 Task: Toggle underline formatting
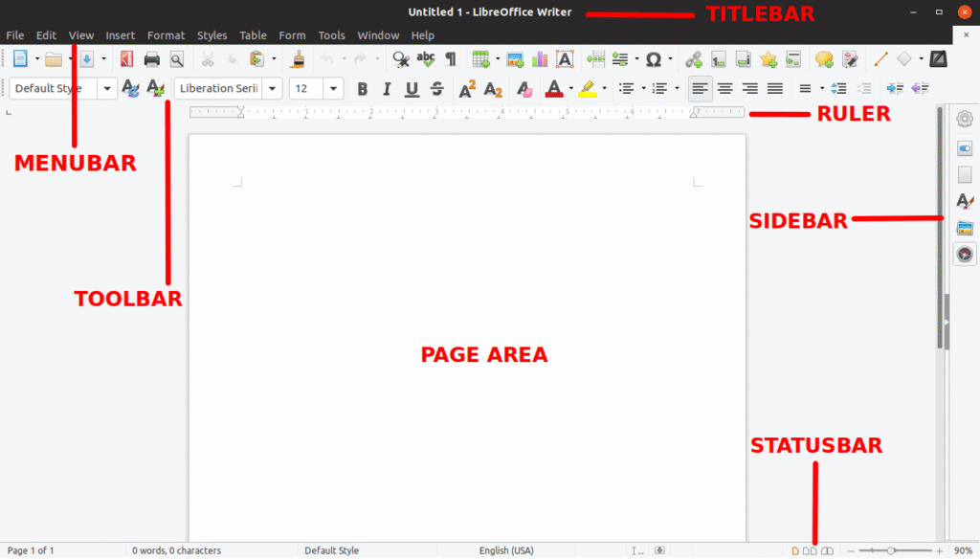[412, 89]
